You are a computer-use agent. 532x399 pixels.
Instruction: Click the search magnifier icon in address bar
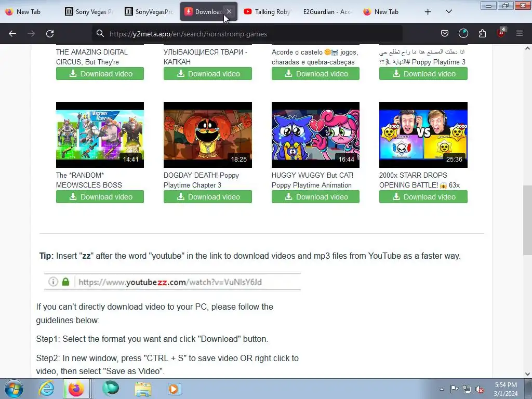click(100, 34)
